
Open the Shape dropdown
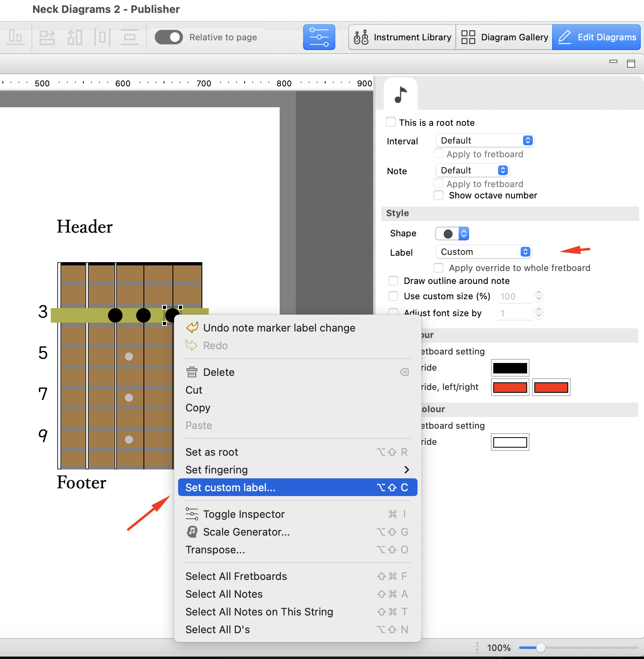pyautogui.click(x=452, y=234)
